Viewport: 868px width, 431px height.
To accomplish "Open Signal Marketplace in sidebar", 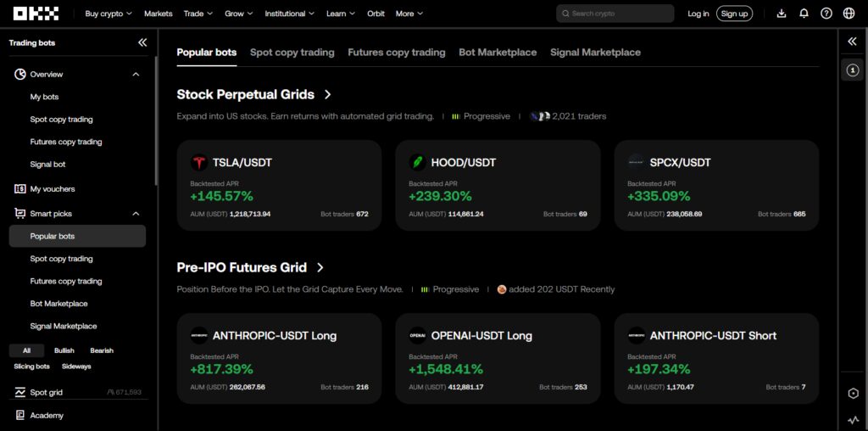I will coord(63,327).
